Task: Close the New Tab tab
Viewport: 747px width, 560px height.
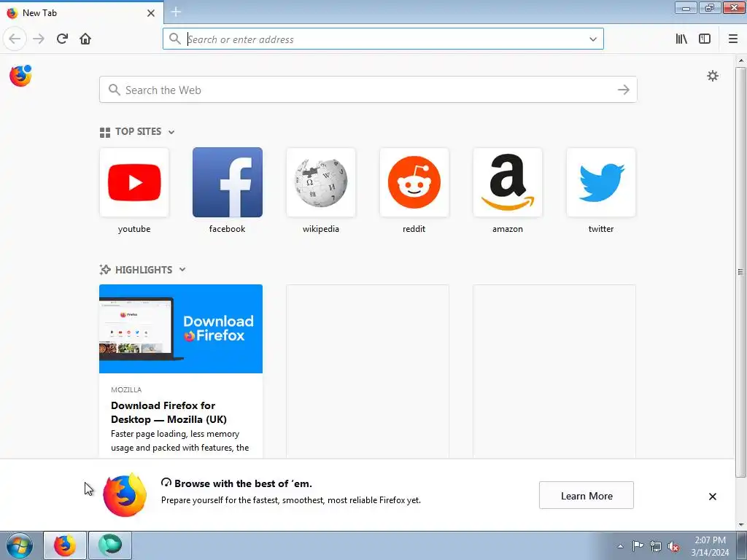Action: [150, 13]
